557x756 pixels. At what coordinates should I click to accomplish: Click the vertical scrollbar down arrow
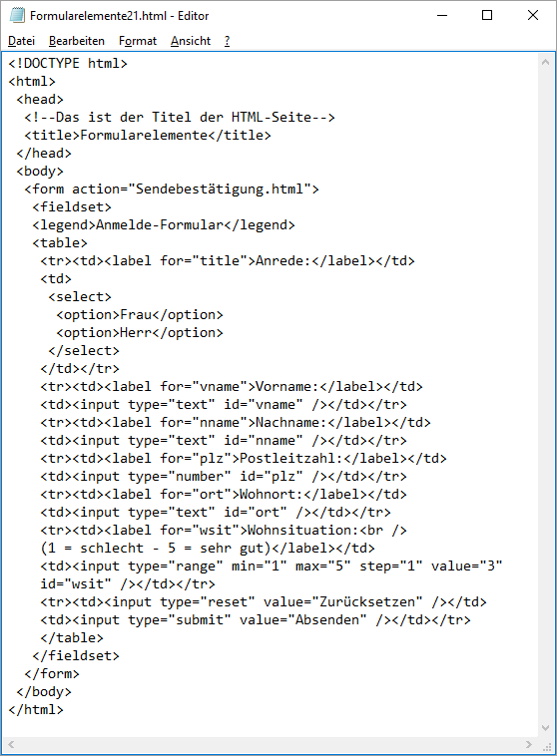(545, 728)
